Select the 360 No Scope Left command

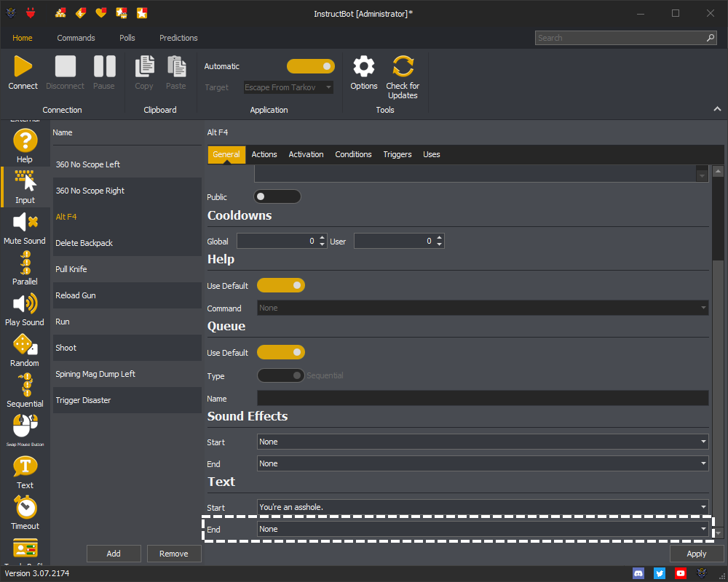click(127, 164)
